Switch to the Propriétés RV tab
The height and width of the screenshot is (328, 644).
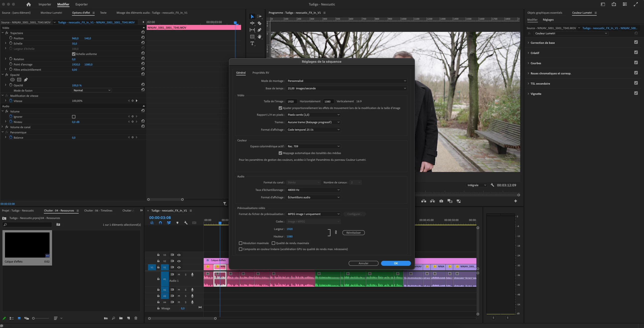coord(260,73)
